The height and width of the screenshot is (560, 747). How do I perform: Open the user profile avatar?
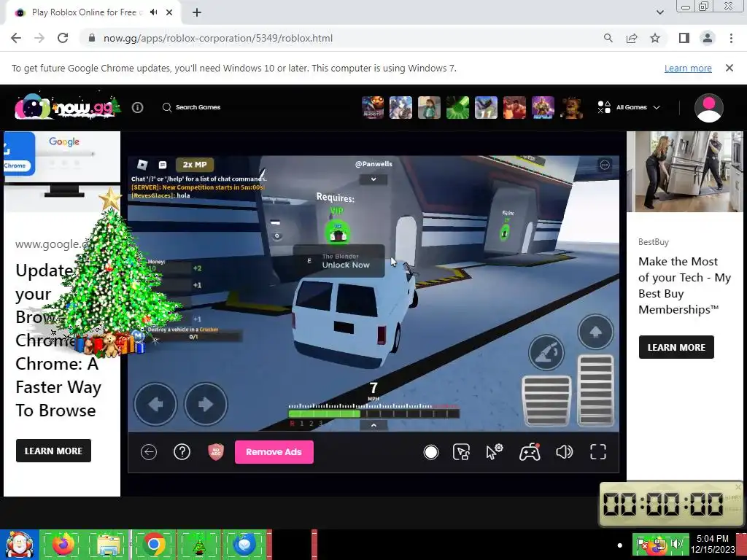pos(709,108)
